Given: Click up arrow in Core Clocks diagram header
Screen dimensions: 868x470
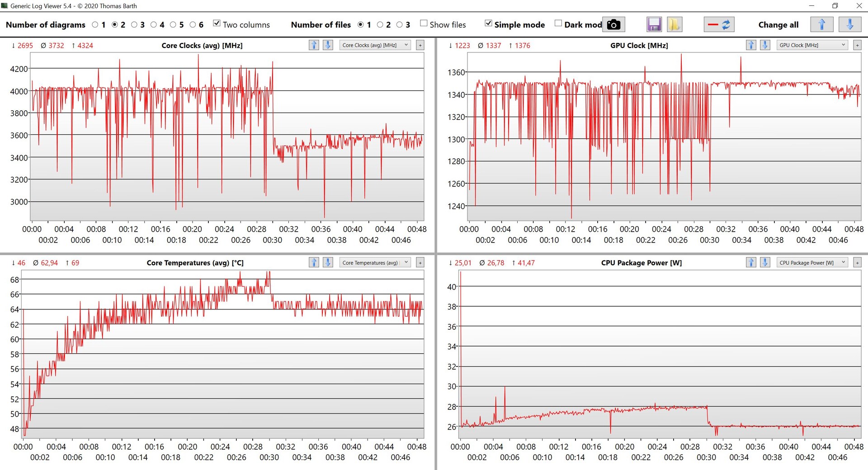Looking at the screenshot, I should click(314, 45).
